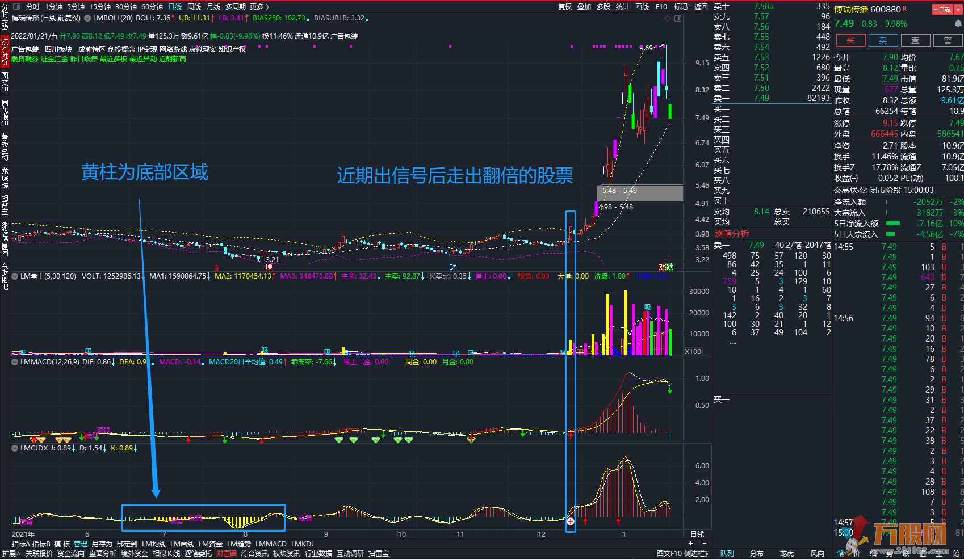This screenshot has height=560, width=964.
Task: Open the 龙虎榜 sidebar tab
Action: point(5,177)
